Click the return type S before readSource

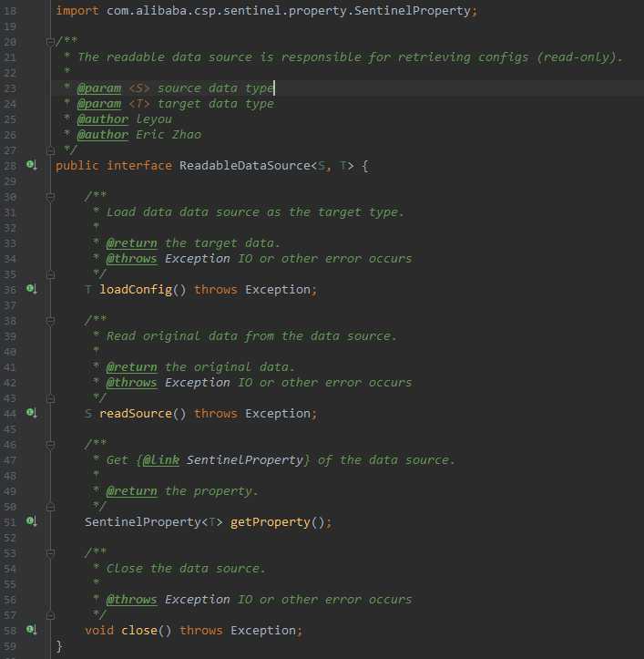pyautogui.click(x=88, y=414)
